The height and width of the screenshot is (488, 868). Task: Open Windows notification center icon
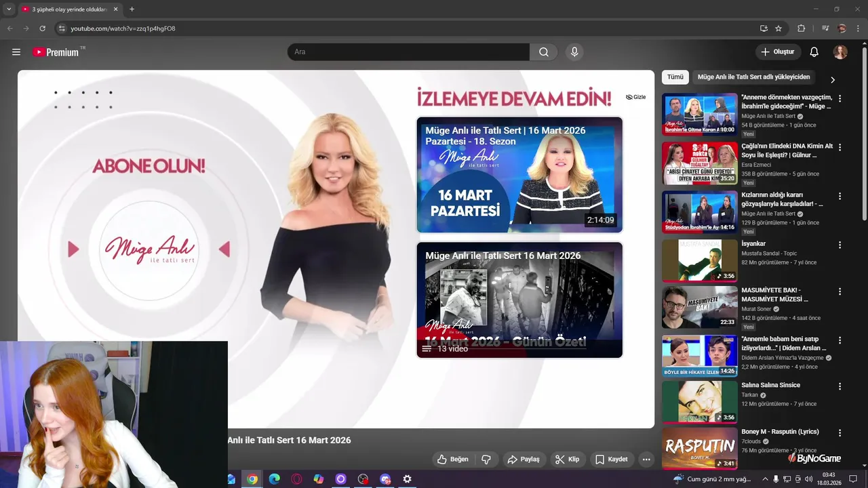(854, 479)
